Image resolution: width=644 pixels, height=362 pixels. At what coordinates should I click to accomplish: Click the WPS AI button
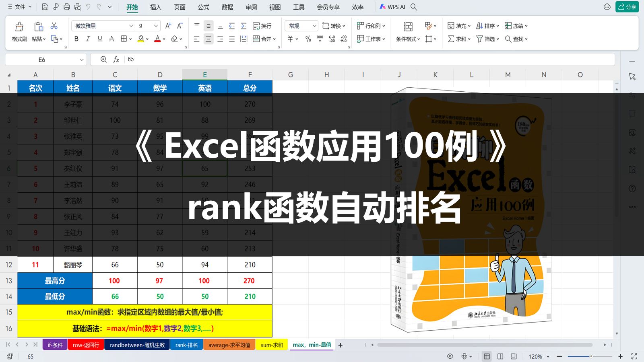click(392, 7)
